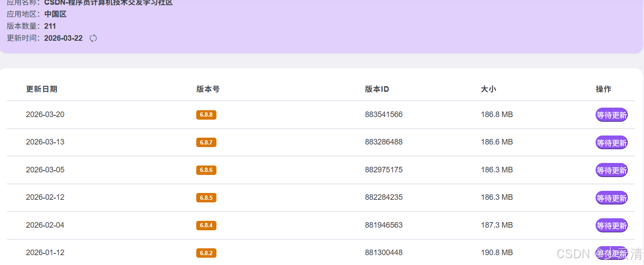Click the update time value 2026-03-22

point(63,38)
